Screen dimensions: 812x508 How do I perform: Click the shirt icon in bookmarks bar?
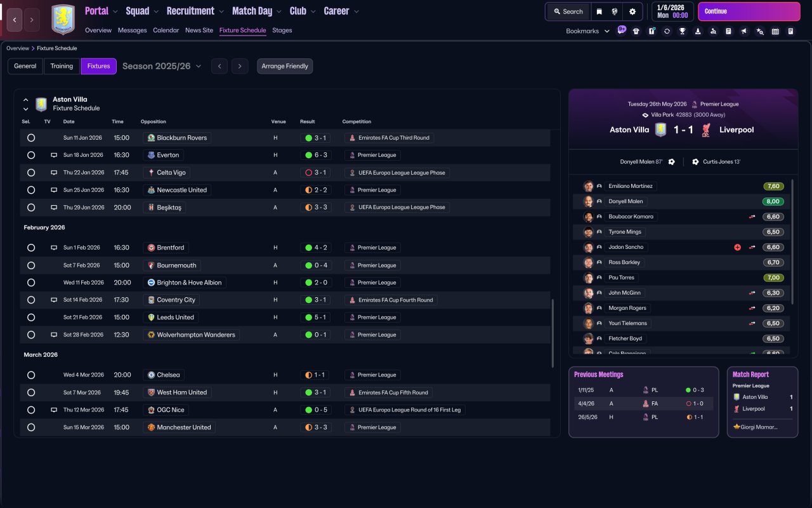[x=636, y=31]
